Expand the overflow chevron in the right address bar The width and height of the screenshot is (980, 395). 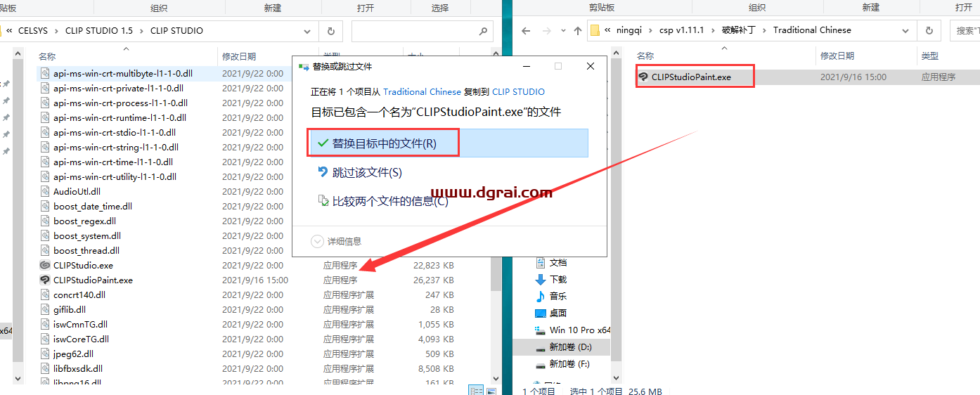(607, 30)
